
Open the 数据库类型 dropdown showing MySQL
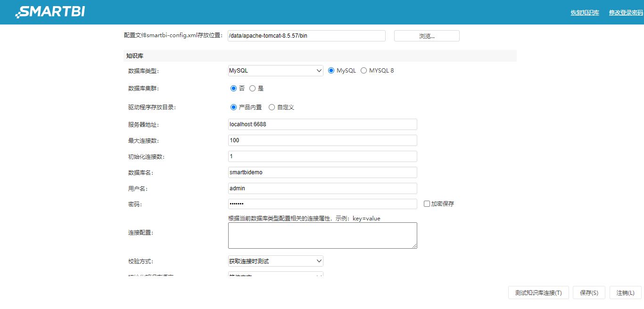click(275, 70)
